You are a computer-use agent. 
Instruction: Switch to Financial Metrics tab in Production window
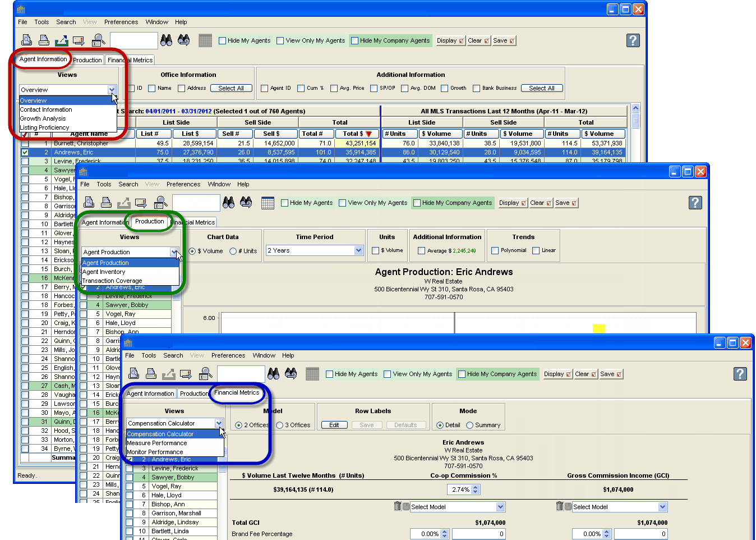(x=194, y=222)
